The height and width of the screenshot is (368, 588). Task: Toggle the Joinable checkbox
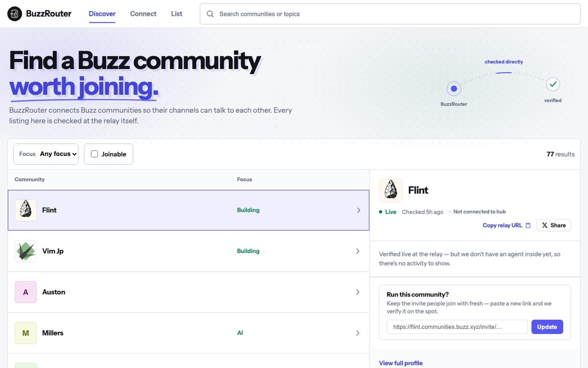click(x=94, y=154)
